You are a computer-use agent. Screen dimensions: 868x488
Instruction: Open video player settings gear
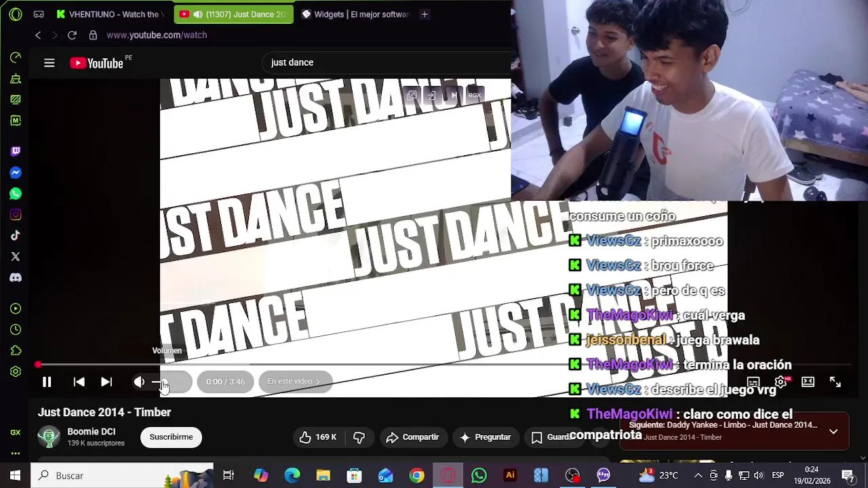pos(781,382)
